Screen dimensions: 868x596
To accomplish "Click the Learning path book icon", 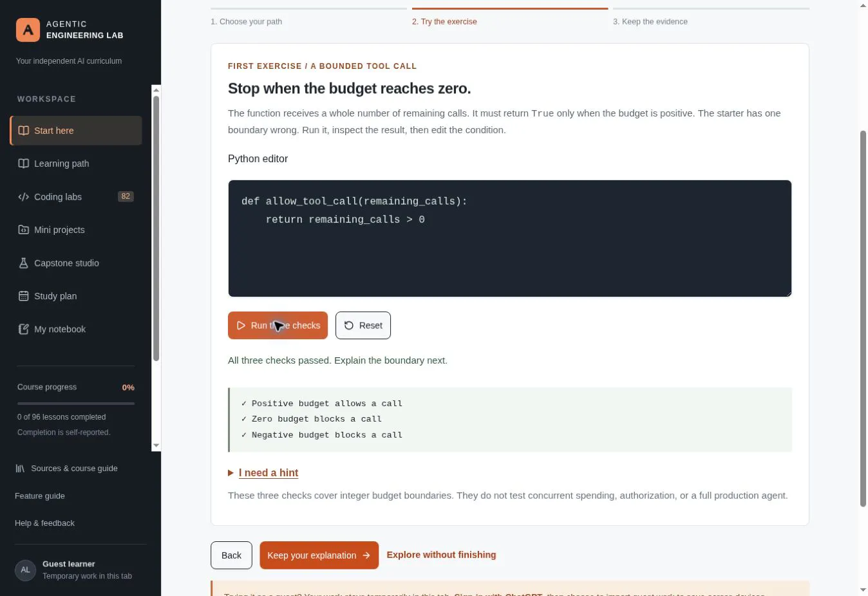I will (24, 163).
